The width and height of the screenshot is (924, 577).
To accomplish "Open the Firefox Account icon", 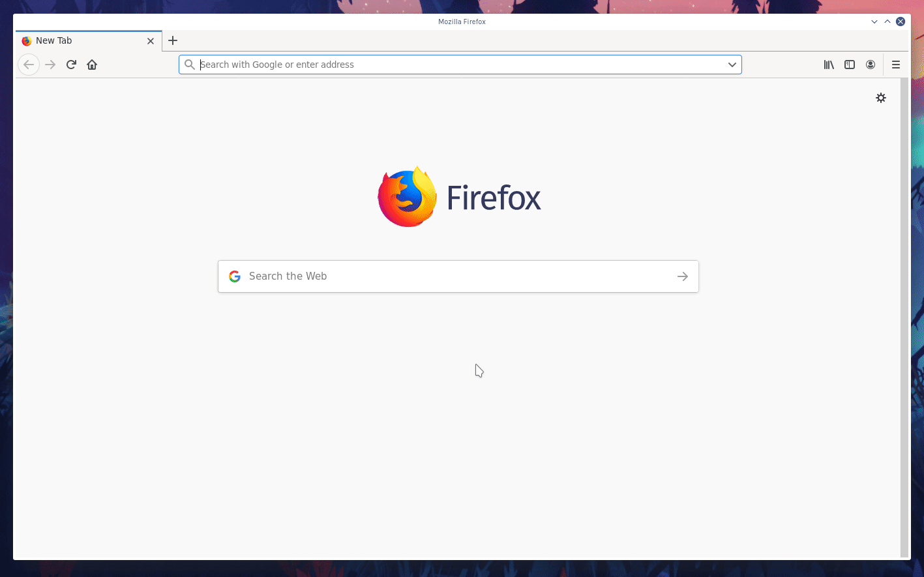I will pyautogui.click(x=871, y=65).
